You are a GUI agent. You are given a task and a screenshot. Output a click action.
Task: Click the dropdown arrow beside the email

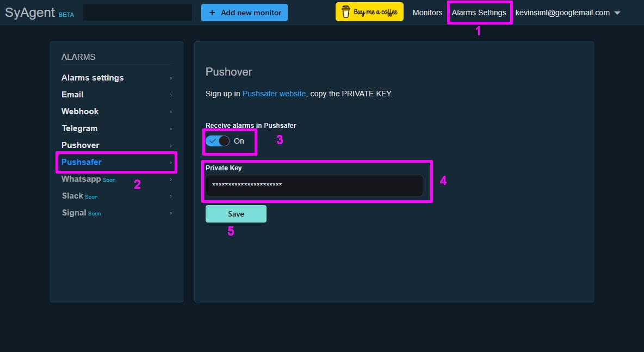click(617, 13)
